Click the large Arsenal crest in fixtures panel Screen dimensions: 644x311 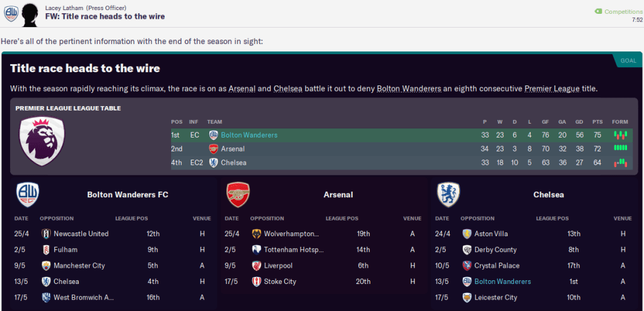click(238, 195)
